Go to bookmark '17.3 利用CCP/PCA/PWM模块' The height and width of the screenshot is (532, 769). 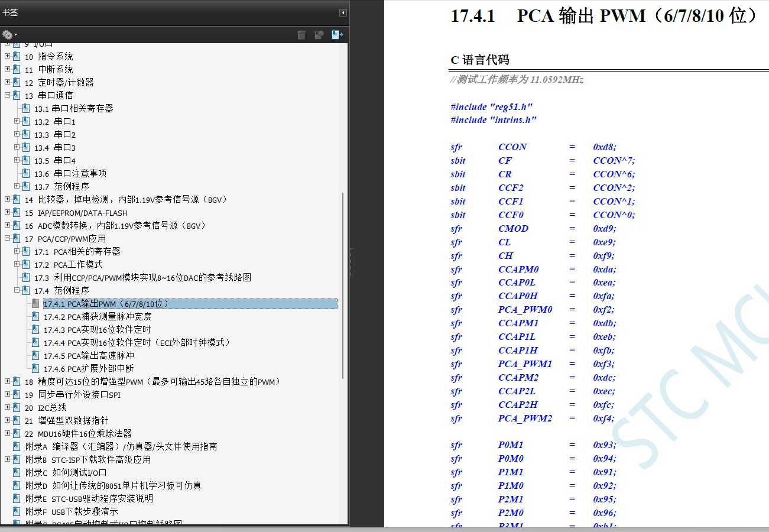(142, 278)
